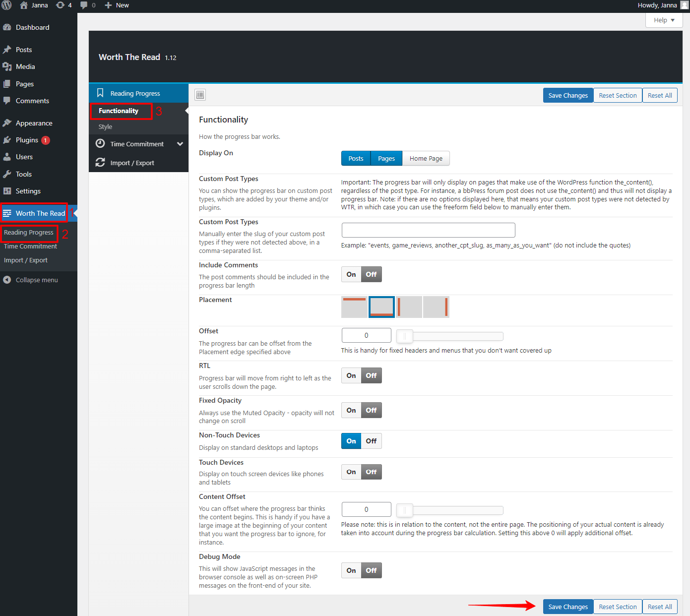The width and height of the screenshot is (690, 616).
Task: Select the Plugins icon showing one update
Action: (x=8, y=140)
